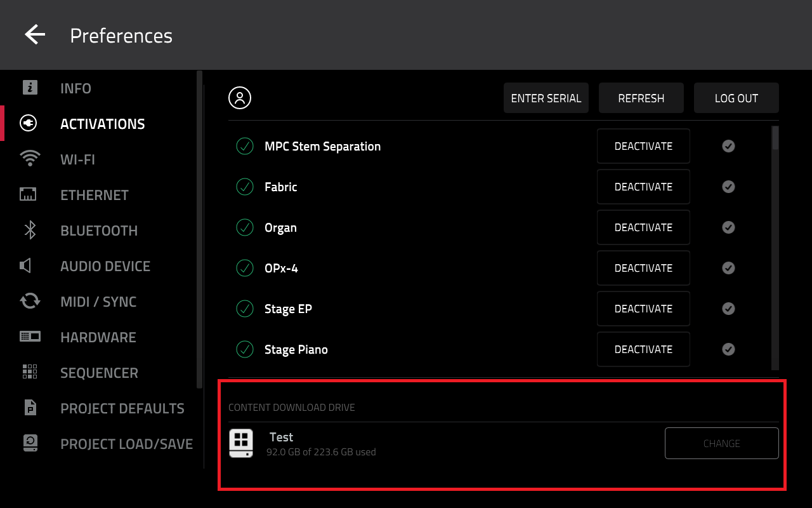812x508 pixels.
Task: Click the Info sidebar icon
Action: point(30,88)
